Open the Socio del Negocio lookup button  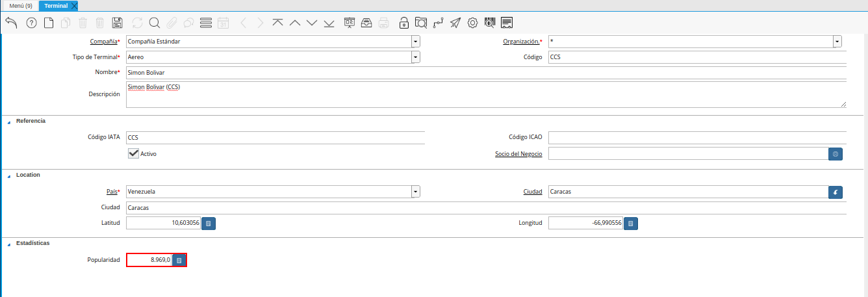pos(836,154)
